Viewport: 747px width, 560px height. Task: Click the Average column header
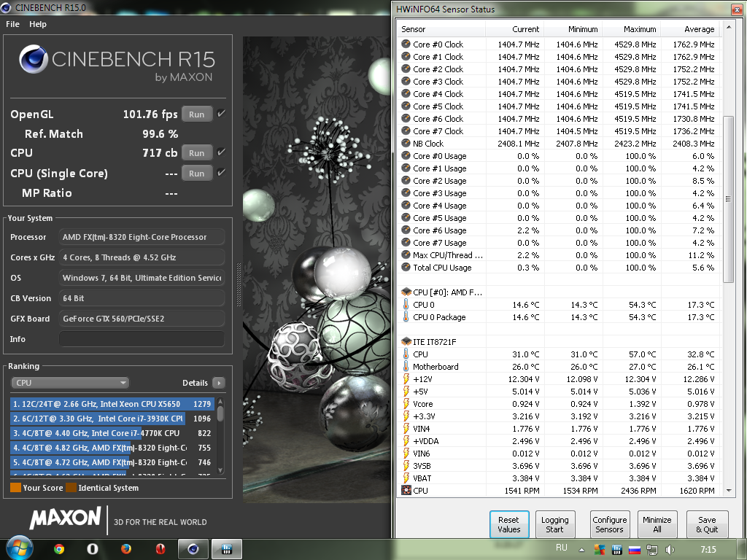690,29
